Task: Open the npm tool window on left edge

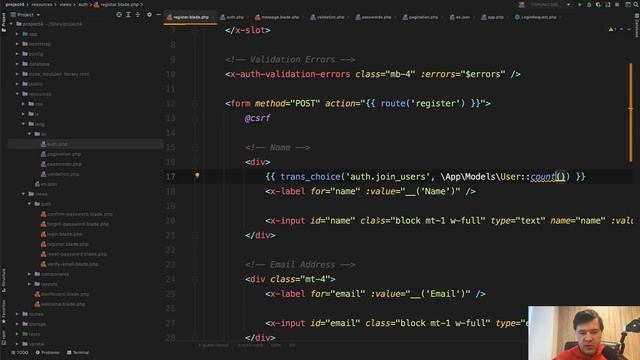Action: (x=4, y=337)
